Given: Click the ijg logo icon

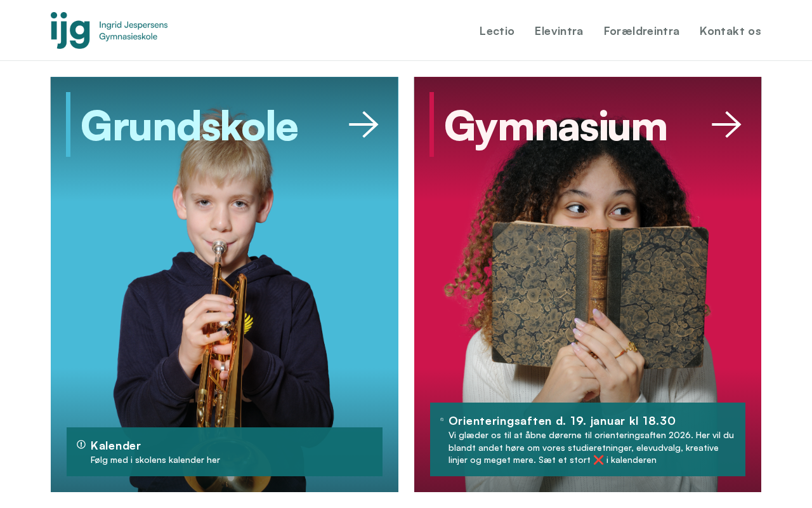Looking at the screenshot, I should pos(70,30).
